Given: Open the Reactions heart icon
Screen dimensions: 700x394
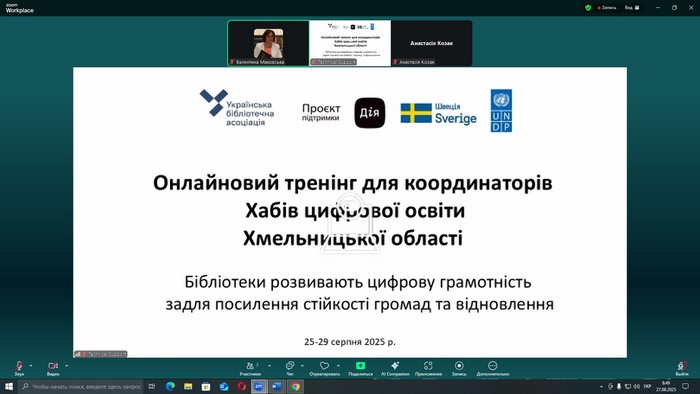Looking at the screenshot, I should pyautogui.click(x=325, y=368).
